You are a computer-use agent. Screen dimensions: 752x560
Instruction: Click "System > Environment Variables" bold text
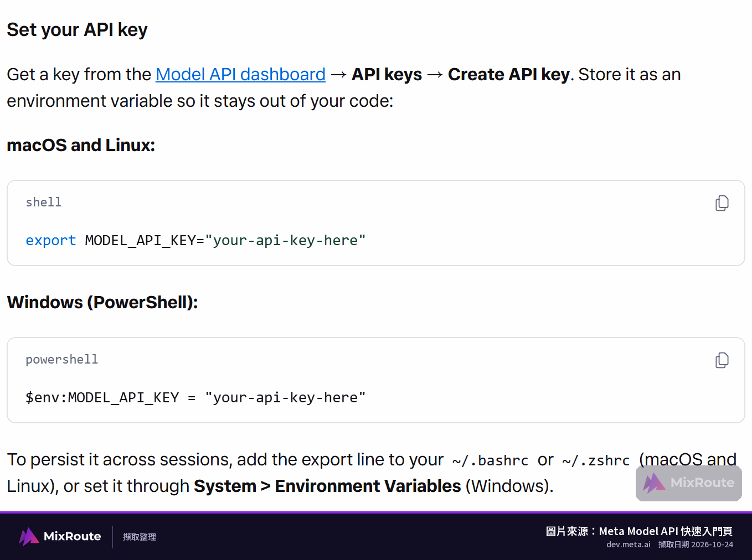[327, 486]
